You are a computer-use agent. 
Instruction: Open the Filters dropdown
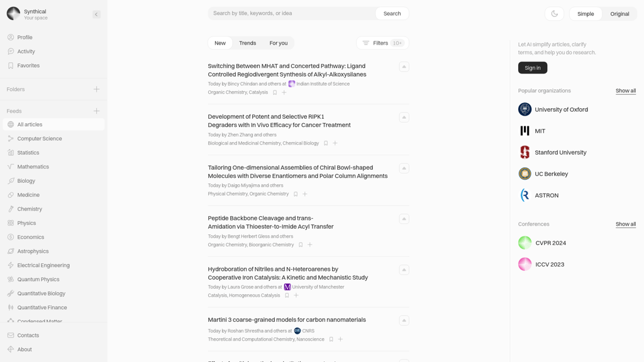382,43
